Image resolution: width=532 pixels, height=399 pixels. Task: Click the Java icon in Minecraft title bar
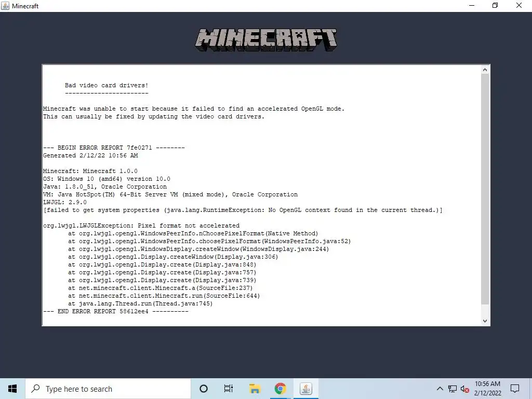(x=5, y=6)
